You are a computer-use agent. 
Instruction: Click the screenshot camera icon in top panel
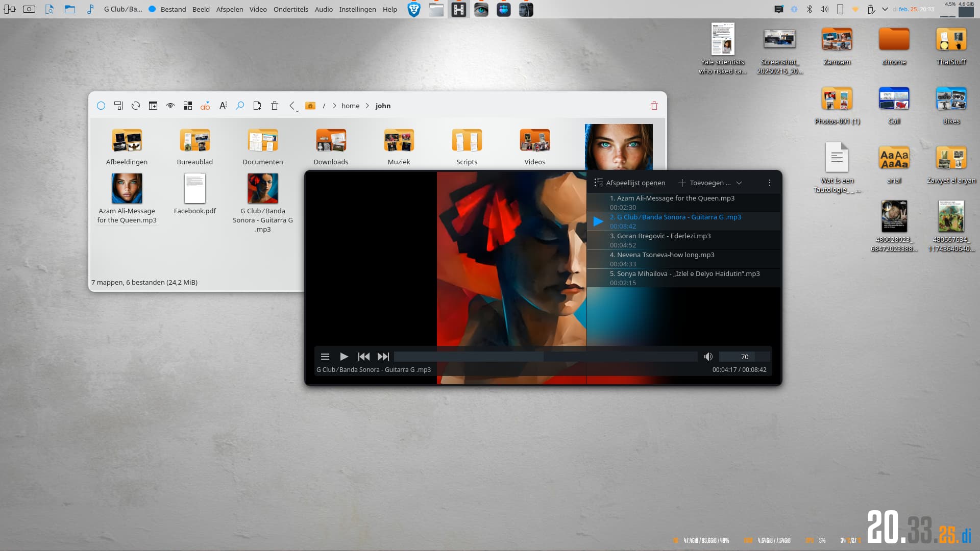click(29, 9)
